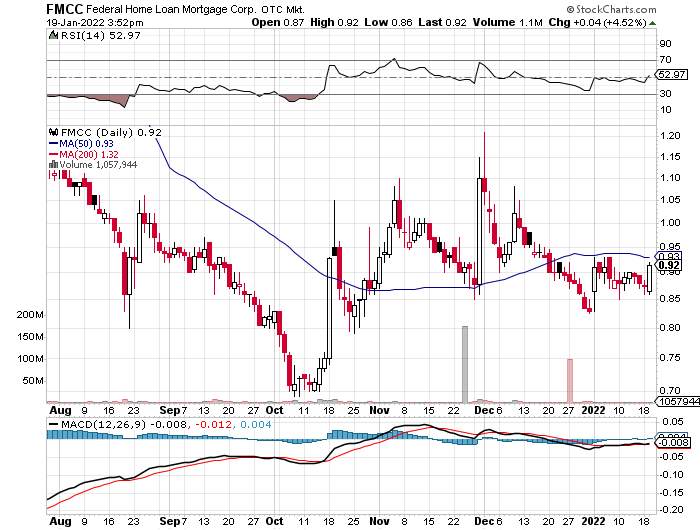Click the 1057944 volume tag on axis
700x530 pixels.
(677, 401)
